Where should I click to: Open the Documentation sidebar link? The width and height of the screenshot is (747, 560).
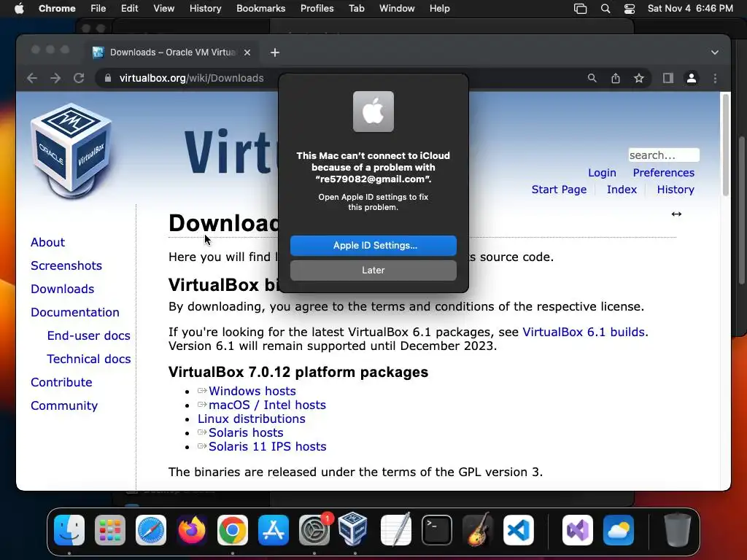click(x=75, y=312)
